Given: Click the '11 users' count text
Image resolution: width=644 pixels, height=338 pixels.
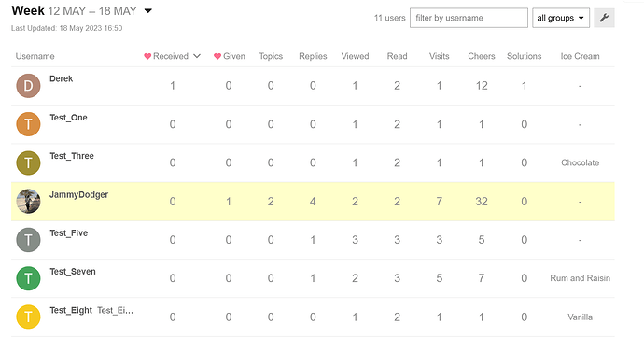Looking at the screenshot, I should pyautogui.click(x=389, y=18).
